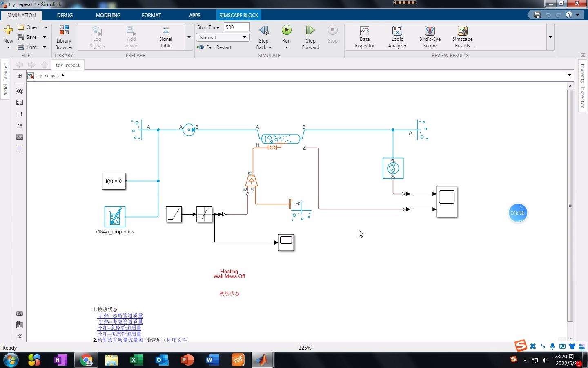This screenshot has height=368, width=588.
Task: Open the breadcrumb dropdown at address bar right
Action: (569, 75)
